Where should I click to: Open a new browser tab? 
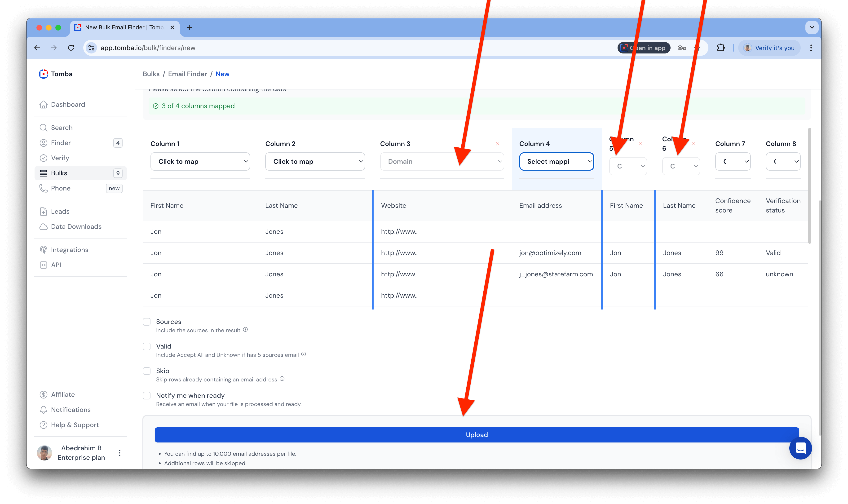[x=189, y=27]
